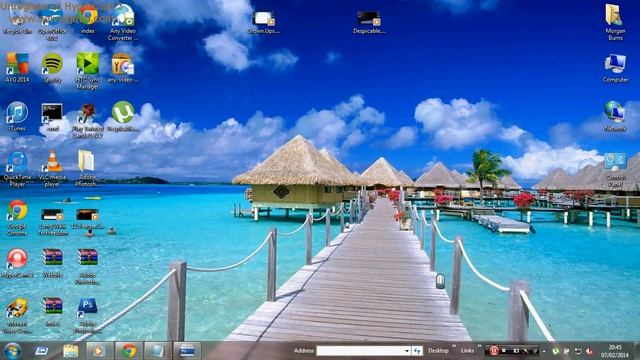Open the Windows Start menu
640x360 pixels.
pos(12,351)
